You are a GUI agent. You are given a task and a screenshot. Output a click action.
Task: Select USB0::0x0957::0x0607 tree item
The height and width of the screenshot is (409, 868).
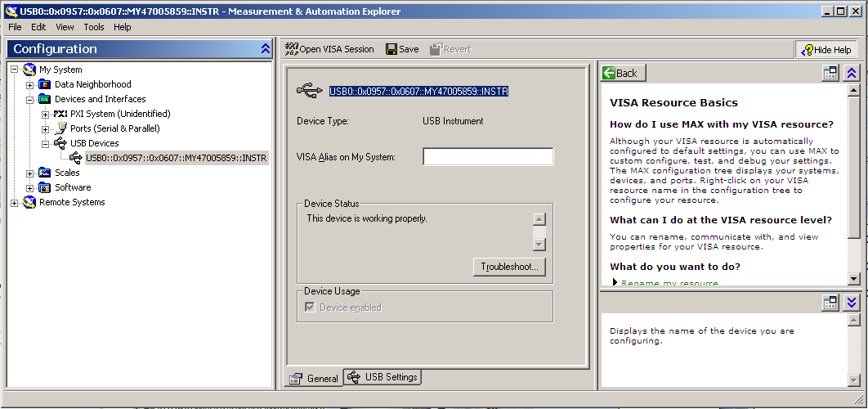tap(176, 158)
